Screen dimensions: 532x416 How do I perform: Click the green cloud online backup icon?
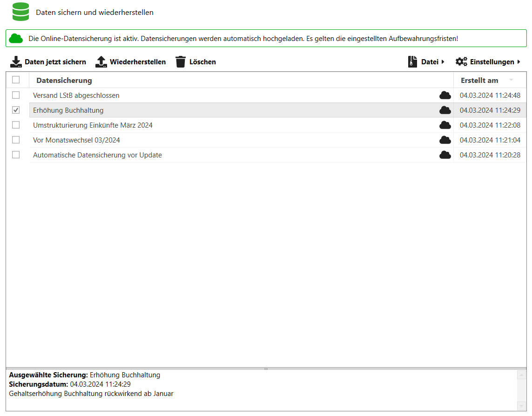tap(16, 38)
